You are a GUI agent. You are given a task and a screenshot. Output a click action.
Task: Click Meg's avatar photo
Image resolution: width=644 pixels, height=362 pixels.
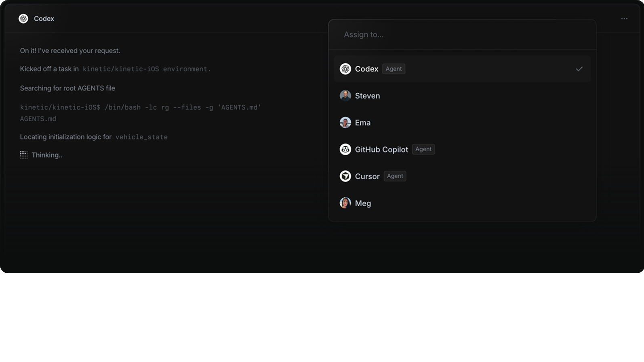pyautogui.click(x=345, y=203)
